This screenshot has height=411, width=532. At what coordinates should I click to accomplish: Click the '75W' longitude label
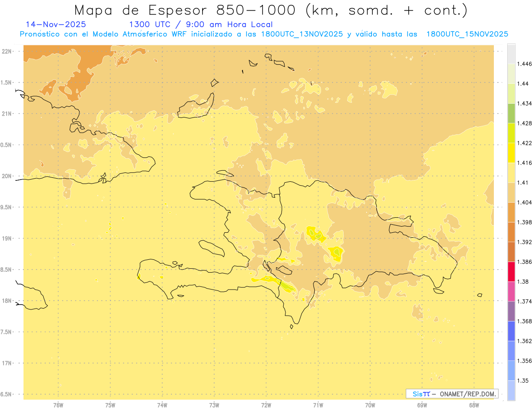point(110,405)
